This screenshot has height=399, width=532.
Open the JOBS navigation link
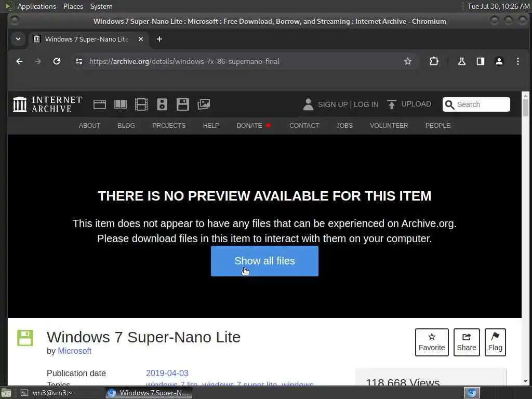pyautogui.click(x=344, y=126)
